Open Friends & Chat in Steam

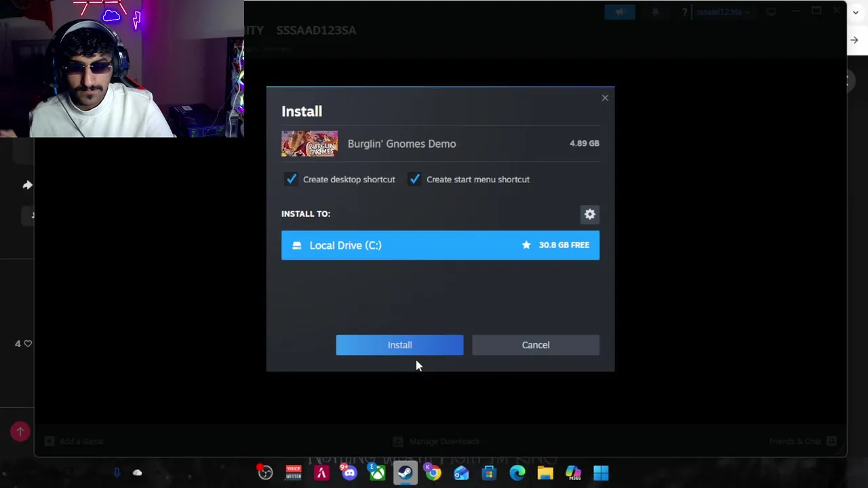pyautogui.click(x=803, y=441)
